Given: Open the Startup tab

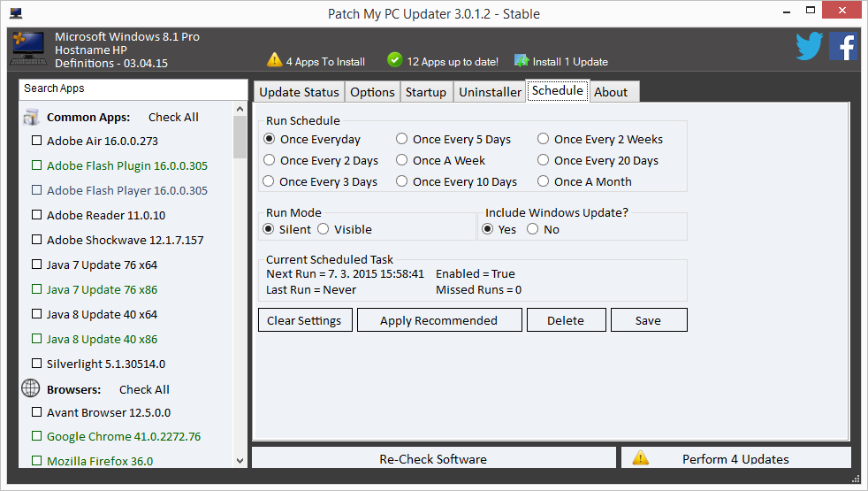Looking at the screenshot, I should pyautogui.click(x=426, y=92).
